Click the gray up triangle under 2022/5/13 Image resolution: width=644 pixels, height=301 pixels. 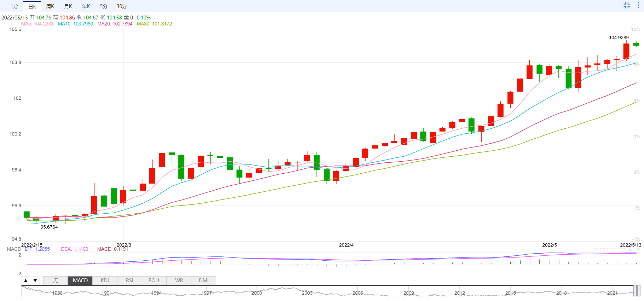[630, 249]
